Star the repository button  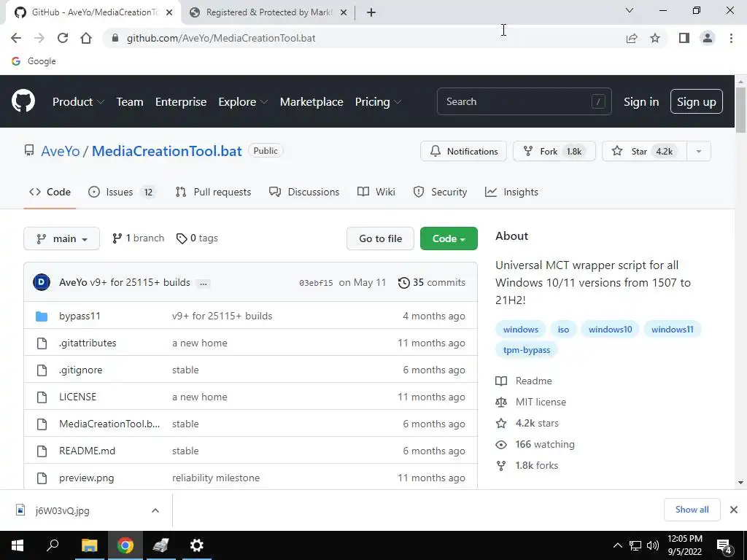pos(645,152)
